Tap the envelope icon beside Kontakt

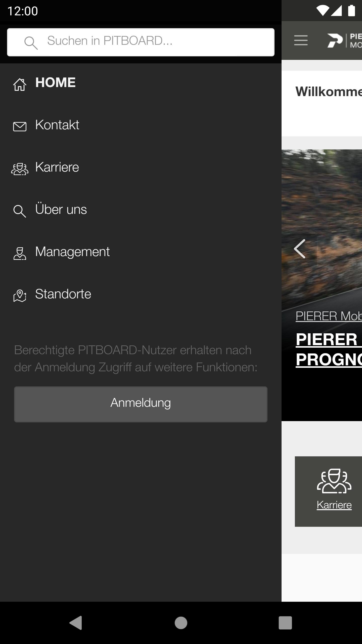coord(20,127)
